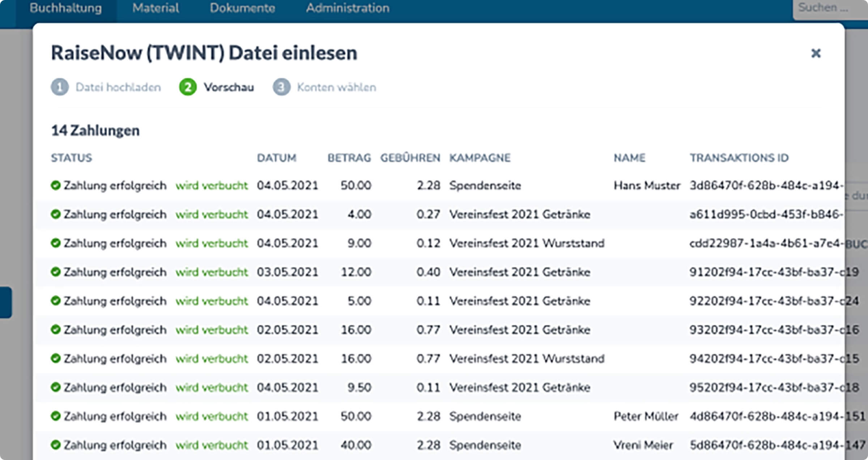Click the check icon on the 04.05.2021 Wurststand row

(56, 243)
